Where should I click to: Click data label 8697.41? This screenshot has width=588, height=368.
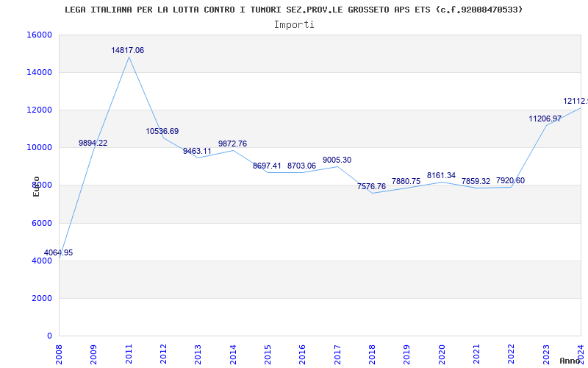(267, 166)
